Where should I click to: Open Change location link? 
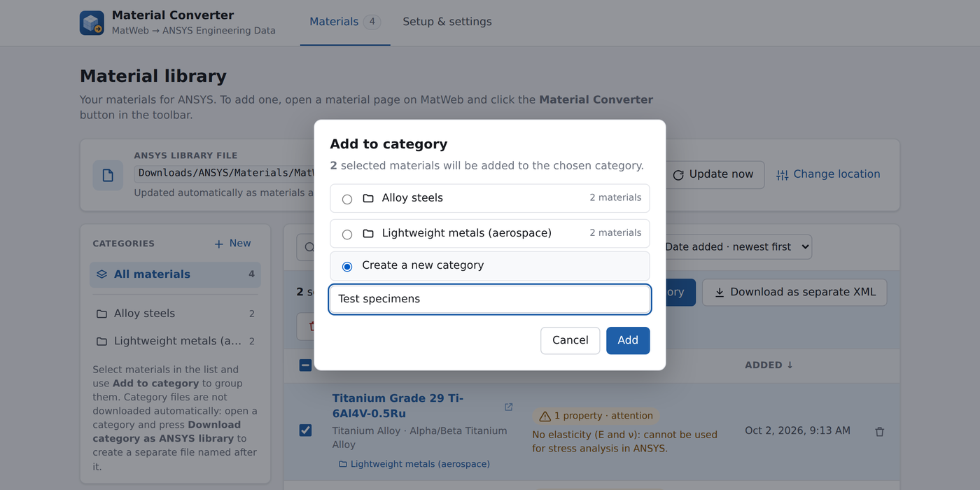point(828,174)
